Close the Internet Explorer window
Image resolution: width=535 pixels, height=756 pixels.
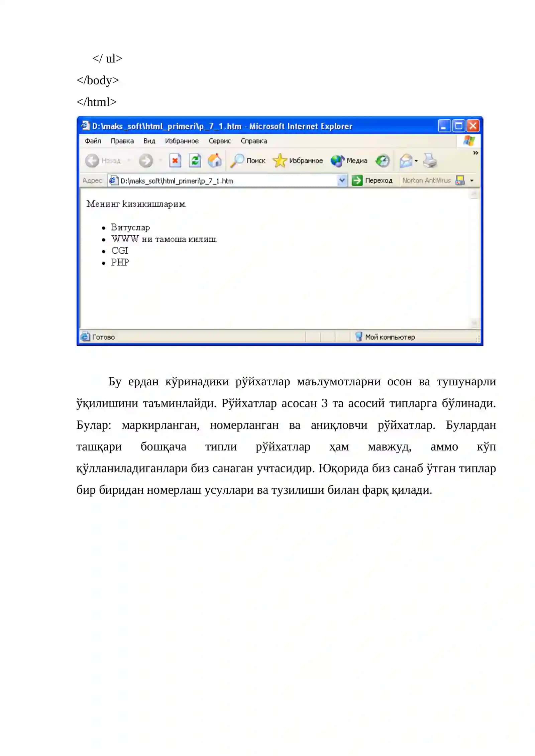click(x=473, y=126)
